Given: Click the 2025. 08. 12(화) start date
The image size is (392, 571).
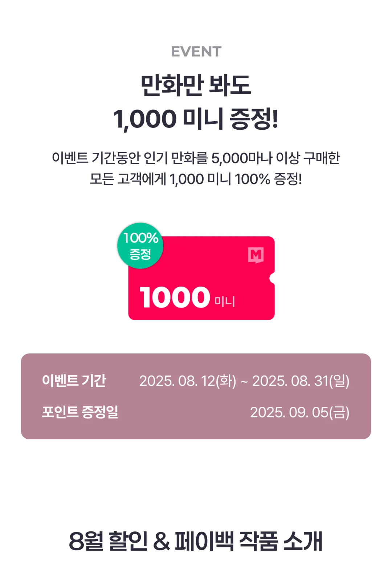Looking at the screenshot, I should point(188,381).
